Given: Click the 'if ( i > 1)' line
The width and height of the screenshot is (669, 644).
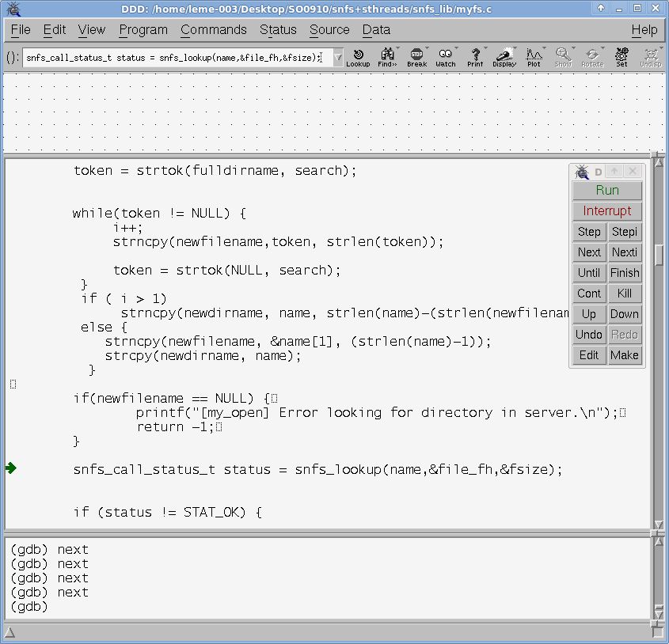Looking at the screenshot, I should point(124,298).
